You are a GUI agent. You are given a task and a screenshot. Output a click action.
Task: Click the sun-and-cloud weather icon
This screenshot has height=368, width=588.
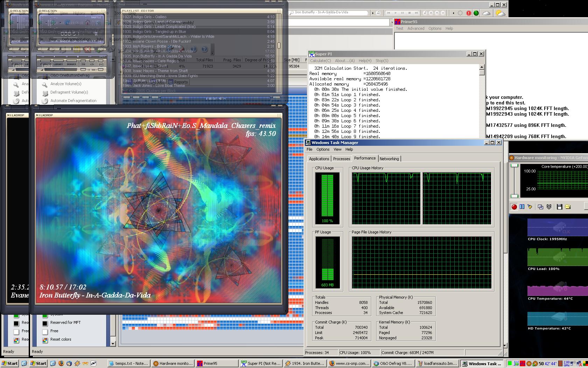(500, 13)
